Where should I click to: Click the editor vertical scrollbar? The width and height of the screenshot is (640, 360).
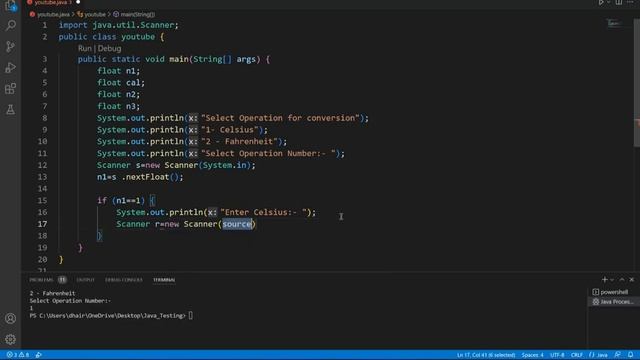coord(637,82)
